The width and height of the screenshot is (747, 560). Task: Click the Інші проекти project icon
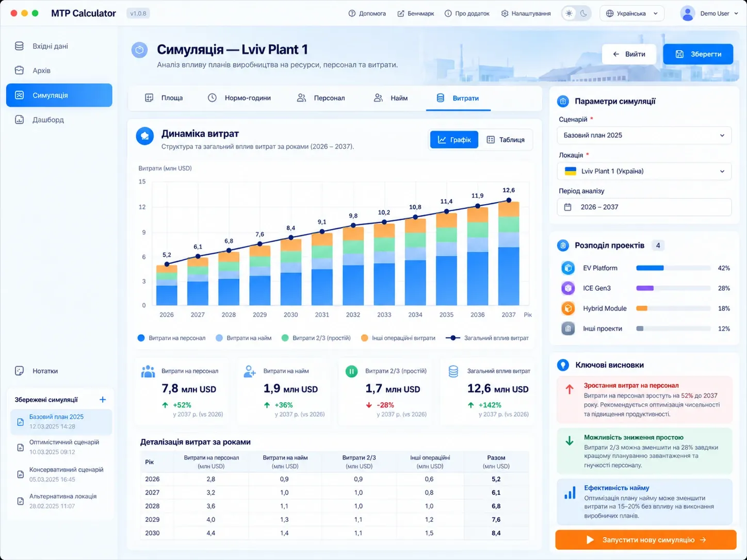click(x=568, y=328)
